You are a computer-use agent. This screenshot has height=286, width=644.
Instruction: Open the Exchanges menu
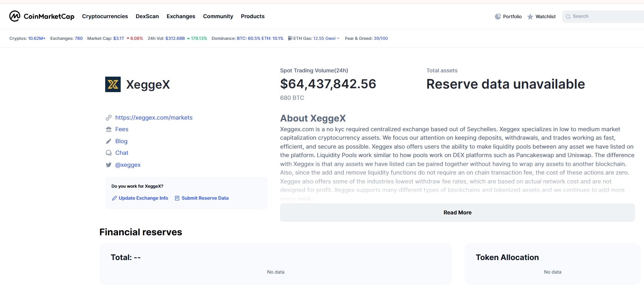(x=181, y=16)
